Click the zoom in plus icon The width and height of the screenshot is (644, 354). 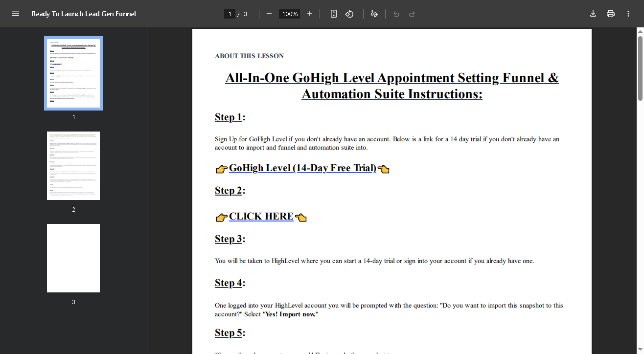310,14
